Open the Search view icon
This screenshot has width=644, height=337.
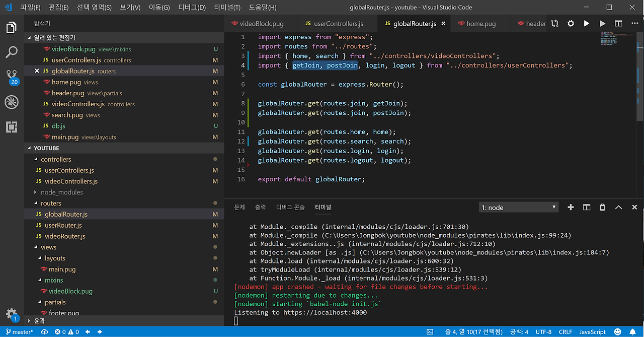click(12, 52)
